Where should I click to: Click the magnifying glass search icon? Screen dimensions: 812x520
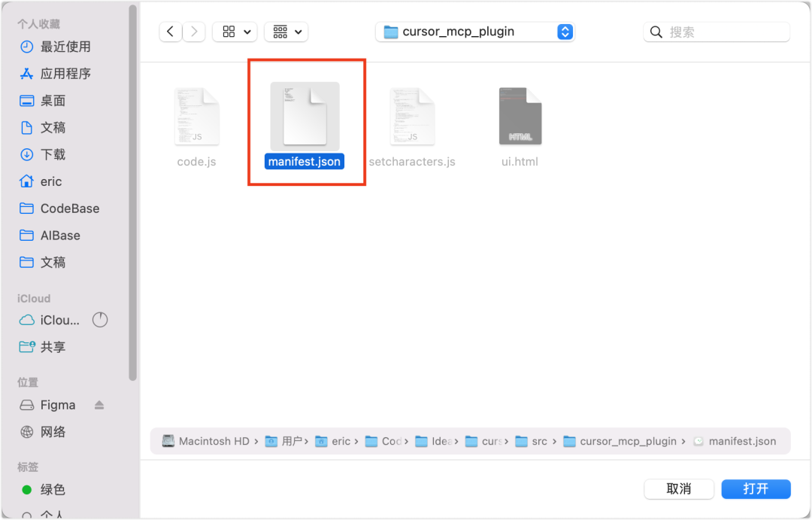click(656, 32)
